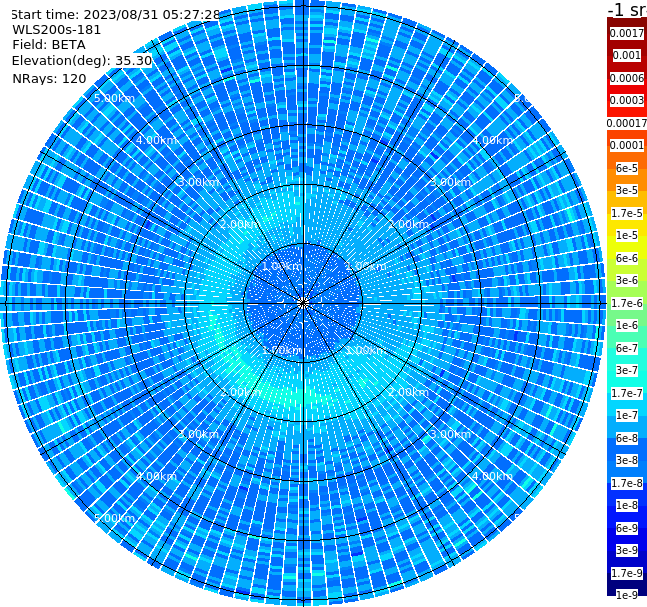Image resolution: width=647 pixels, height=607 pixels.
Task: Select the WLS200s-181 instrument label
Action: coord(57,30)
